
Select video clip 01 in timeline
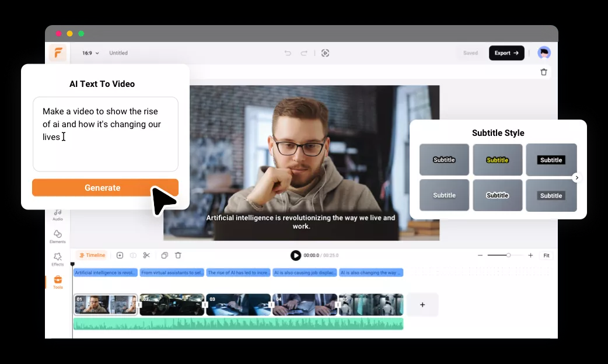(x=106, y=304)
